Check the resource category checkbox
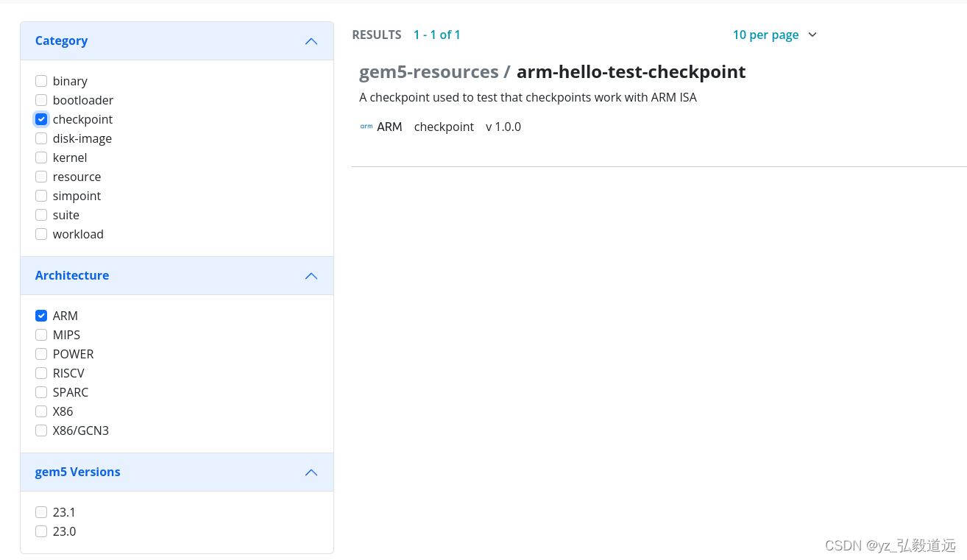 point(41,177)
